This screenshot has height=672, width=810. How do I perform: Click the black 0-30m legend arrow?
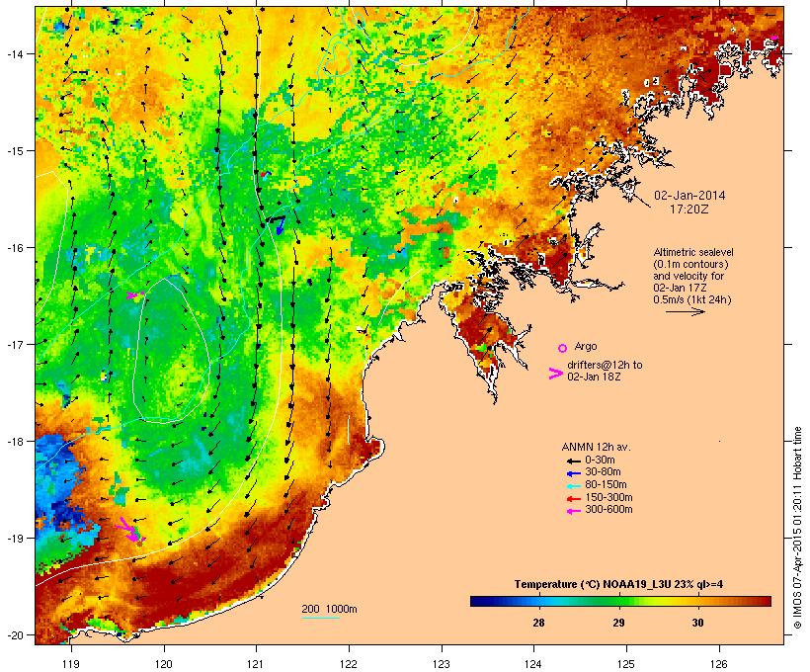573,461
